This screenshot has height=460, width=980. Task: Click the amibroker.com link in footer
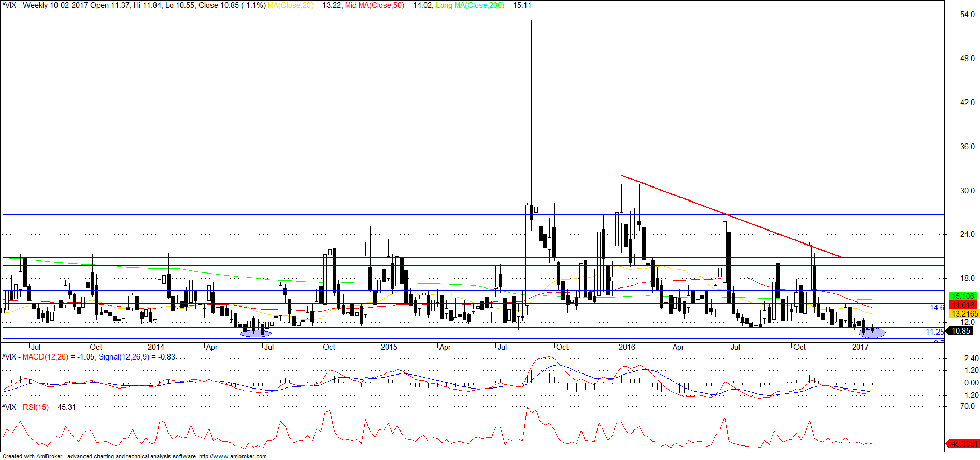[233, 456]
